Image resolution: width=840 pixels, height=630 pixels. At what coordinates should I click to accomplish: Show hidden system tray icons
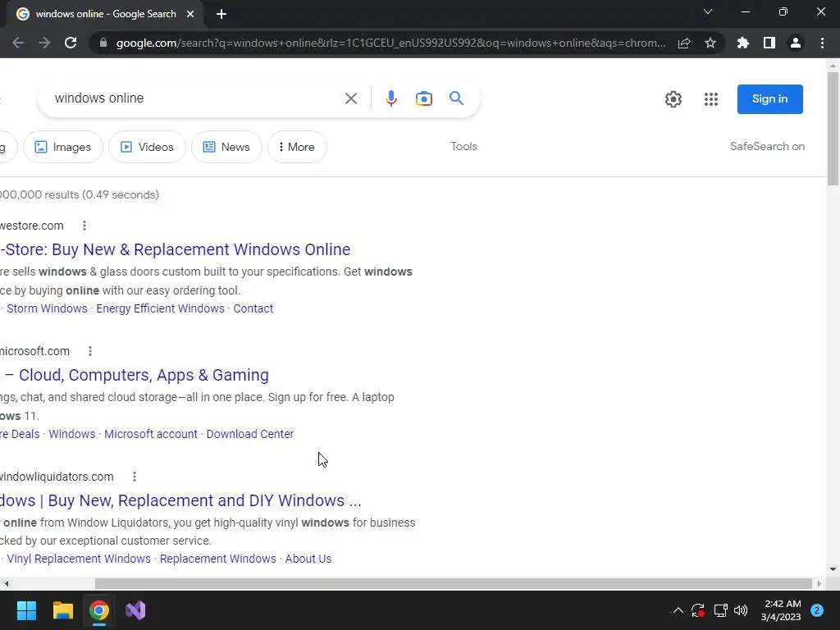click(x=678, y=610)
